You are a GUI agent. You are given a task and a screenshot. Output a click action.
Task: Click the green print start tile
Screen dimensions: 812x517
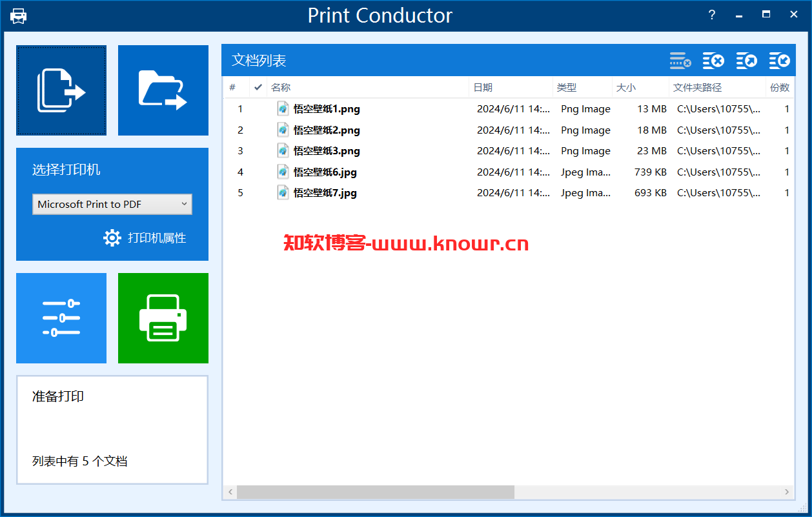click(163, 318)
